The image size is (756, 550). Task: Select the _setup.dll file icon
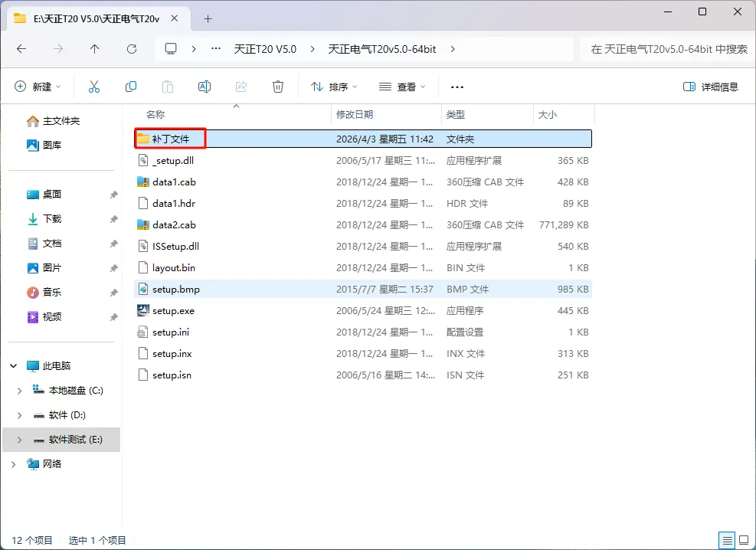coord(143,161)
